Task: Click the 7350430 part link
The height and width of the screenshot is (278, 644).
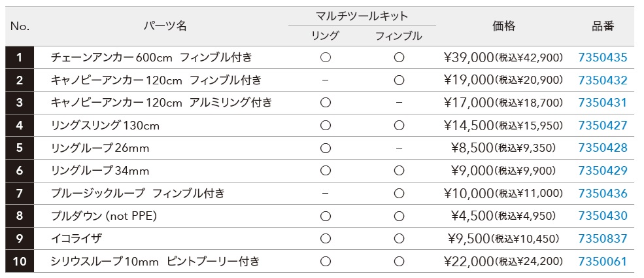Action: 603,216
